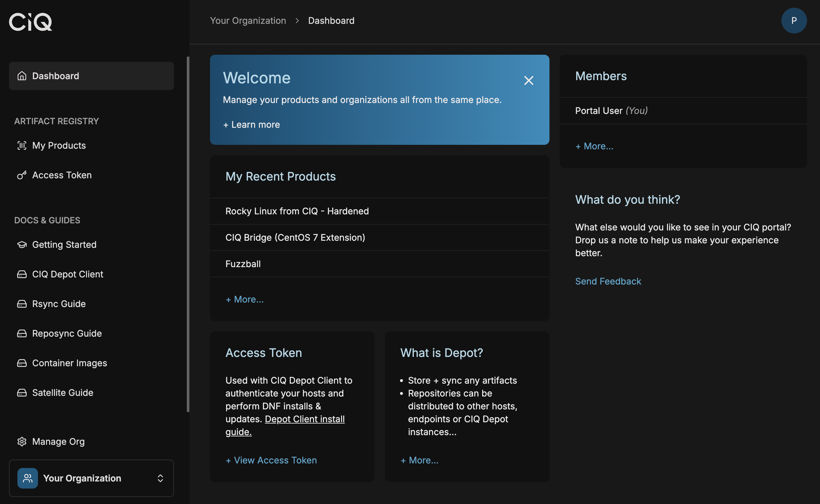Click the Reposync Guide drive icon
Screen dimensions: 820x504
click(22, 333)
